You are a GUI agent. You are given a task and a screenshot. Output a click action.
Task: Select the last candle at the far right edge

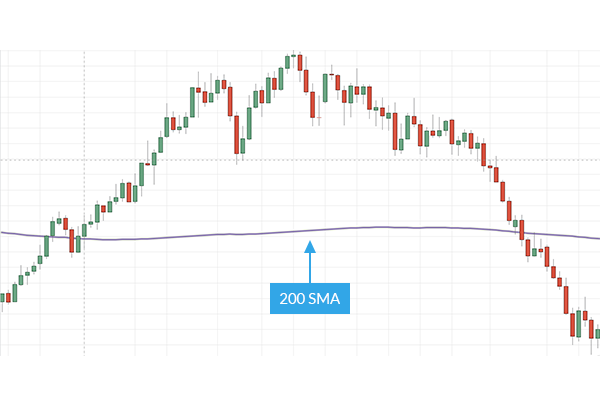coord(597,333)
